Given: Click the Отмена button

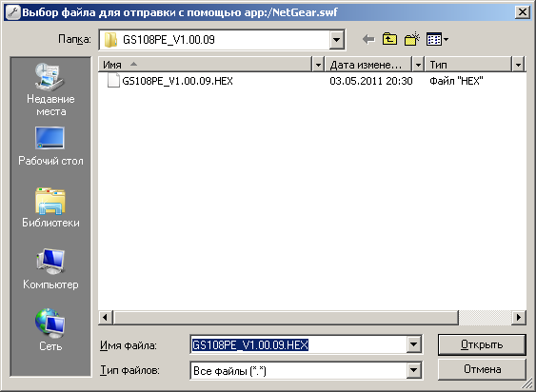Looking at the screenshot, I should click(482, 369).
